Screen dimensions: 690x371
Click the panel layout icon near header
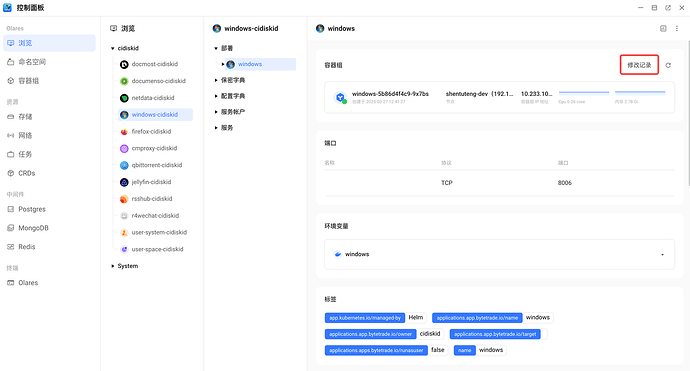point(663,29)
